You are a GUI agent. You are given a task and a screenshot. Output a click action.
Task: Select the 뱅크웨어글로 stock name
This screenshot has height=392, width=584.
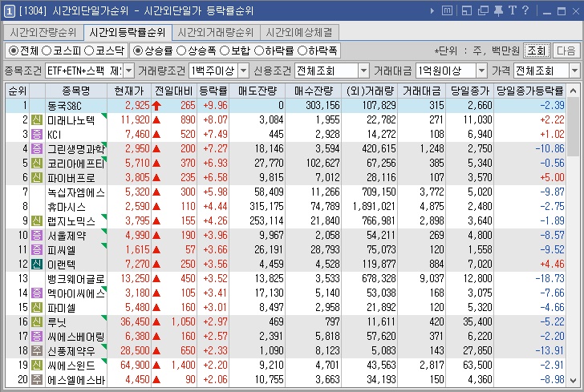[76, 279]
